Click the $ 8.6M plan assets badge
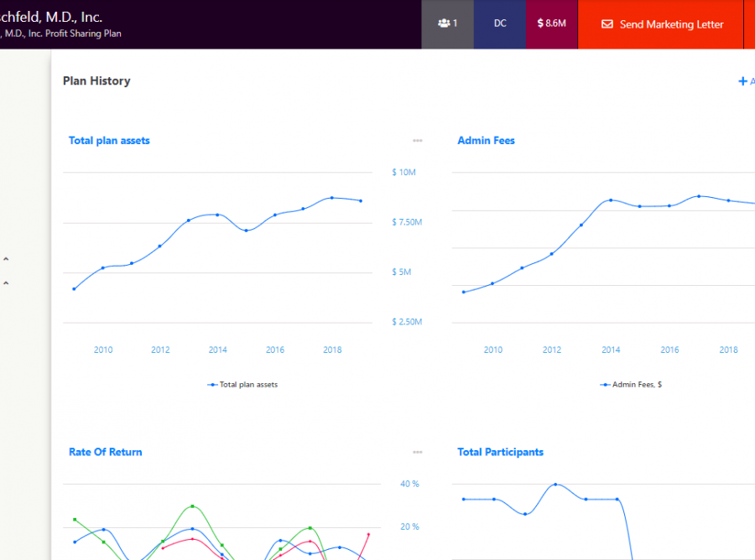The image size is (755, 560). [551, 23]
